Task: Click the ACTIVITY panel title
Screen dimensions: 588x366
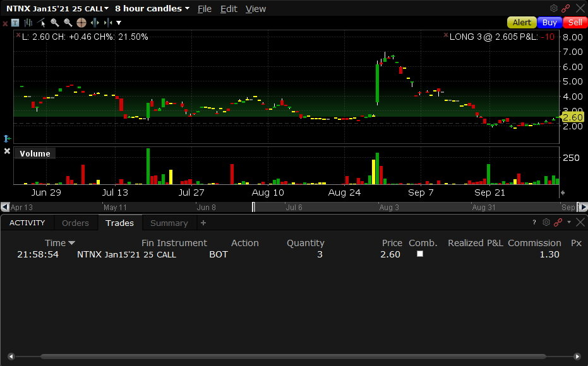Action: 27,223
